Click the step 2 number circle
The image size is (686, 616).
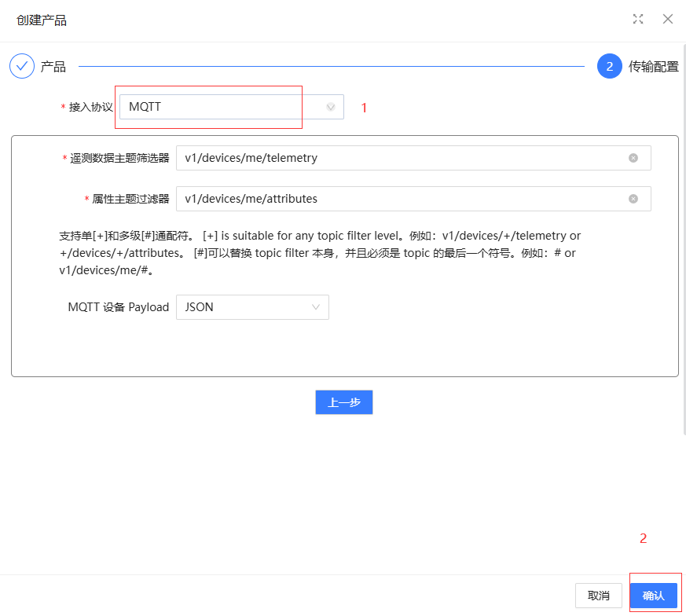610,67
